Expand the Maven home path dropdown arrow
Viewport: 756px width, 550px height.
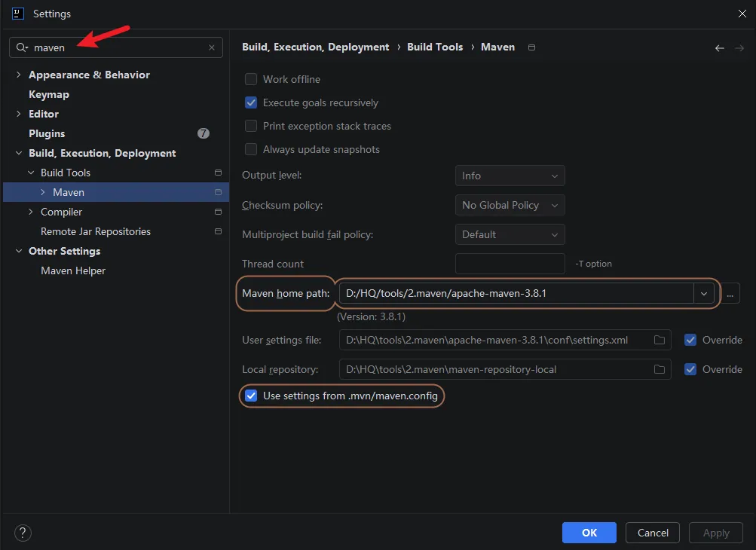point(704,294)
